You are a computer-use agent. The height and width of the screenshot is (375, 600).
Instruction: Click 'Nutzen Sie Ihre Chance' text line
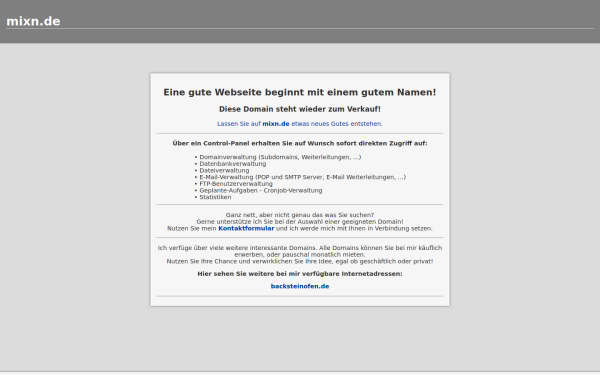(x=300, y=261)
